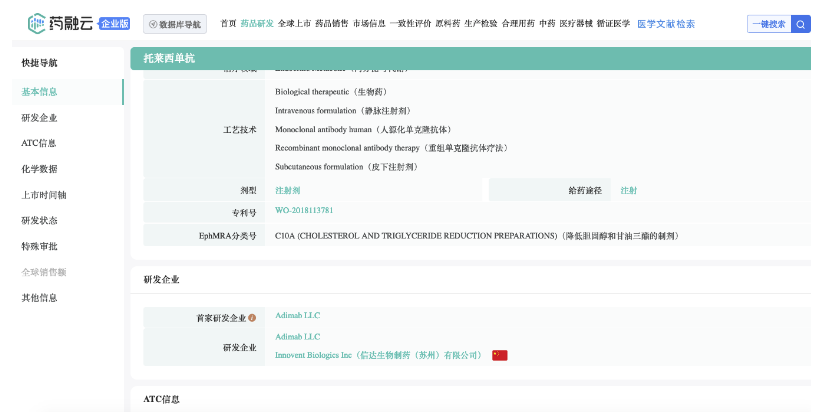813x412 pixels.
Task: Click the China flag icon next to Innovent
Action: 500,355
